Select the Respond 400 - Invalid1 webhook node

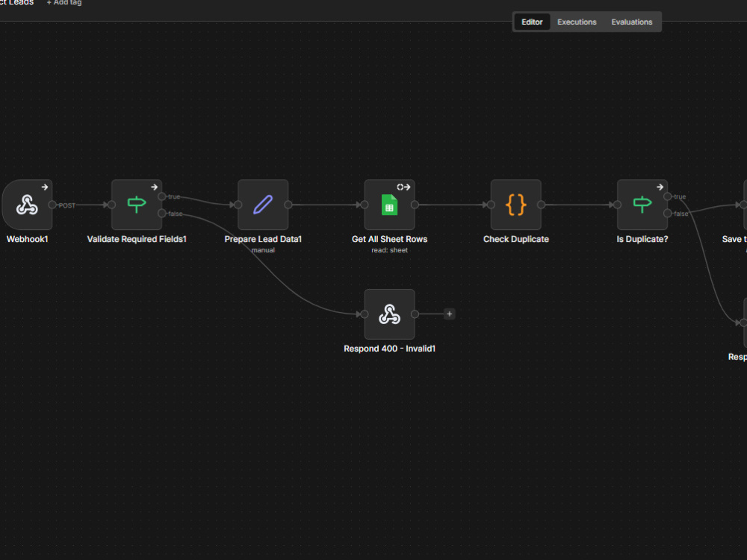click(390, 314)
